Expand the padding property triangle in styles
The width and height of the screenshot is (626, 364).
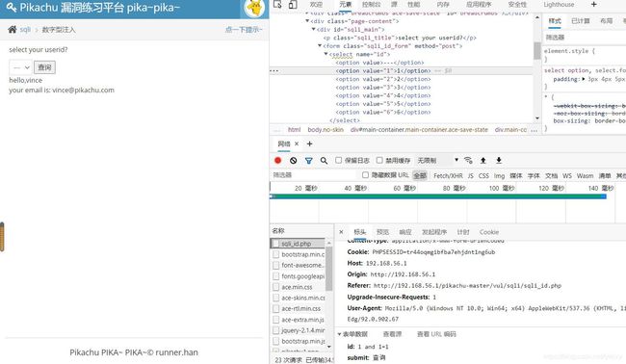[x=584, y=79]
